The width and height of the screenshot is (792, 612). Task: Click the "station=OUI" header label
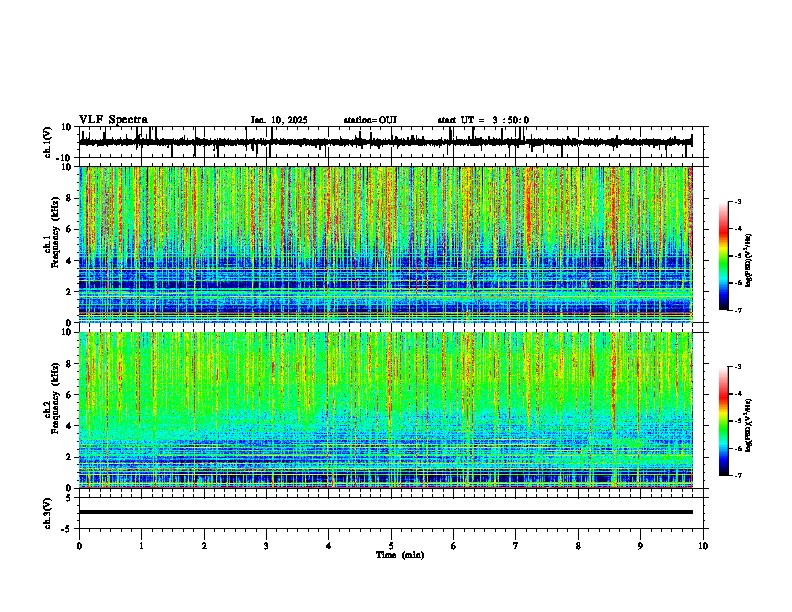tap(370, 120)
